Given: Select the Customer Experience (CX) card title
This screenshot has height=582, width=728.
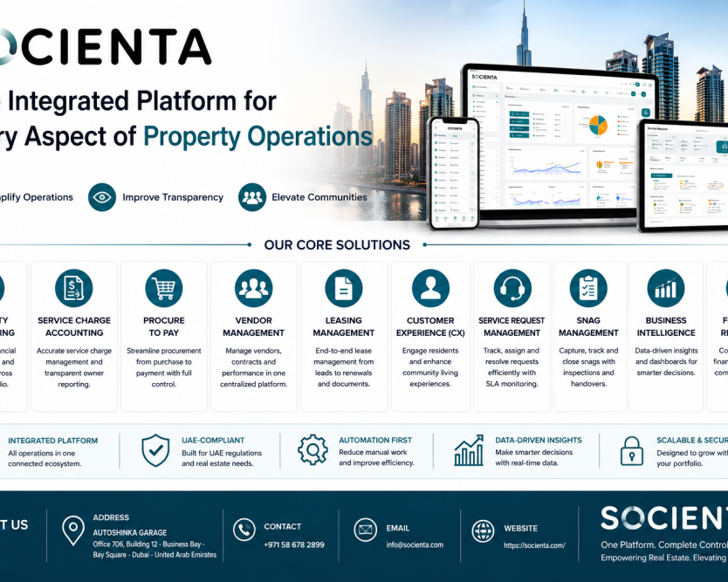Looking at the screenshot, I should (430, 326).
